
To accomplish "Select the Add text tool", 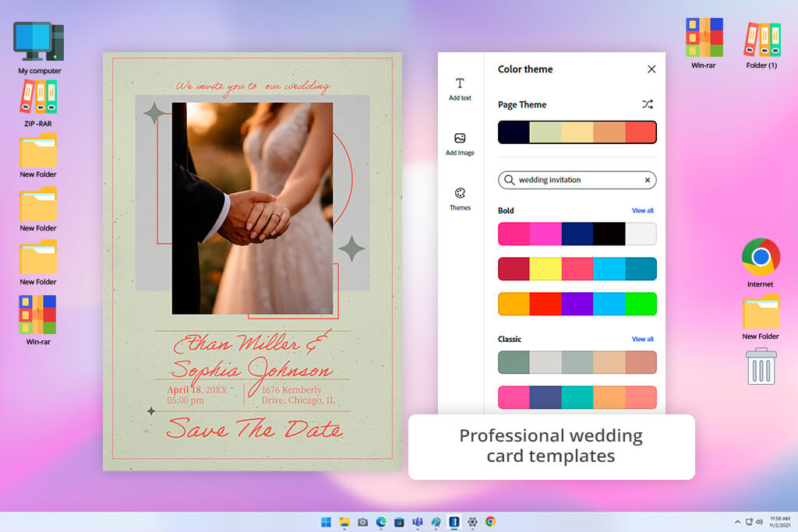I will pyautogui.click(x=460, y=89).
